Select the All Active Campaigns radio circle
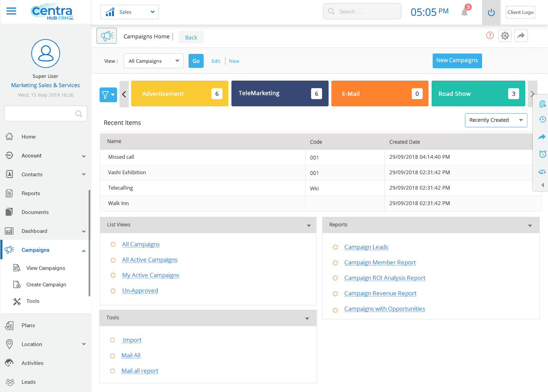 point(113,260)
